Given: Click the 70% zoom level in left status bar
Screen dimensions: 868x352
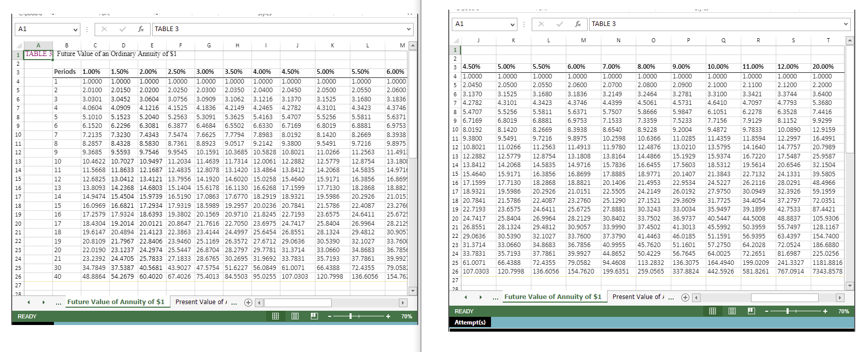Looking at the screenshot, I should pyautogui.click(x=407, y=316).
